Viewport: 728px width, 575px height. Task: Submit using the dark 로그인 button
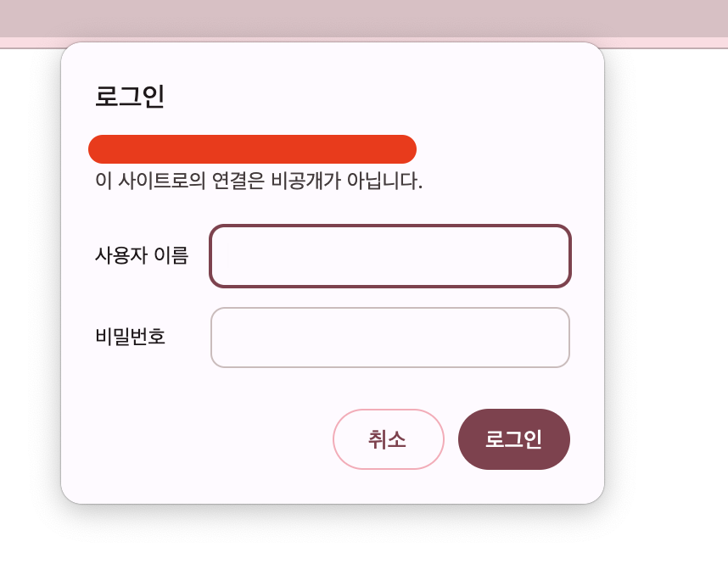click(x=514, y=439)
